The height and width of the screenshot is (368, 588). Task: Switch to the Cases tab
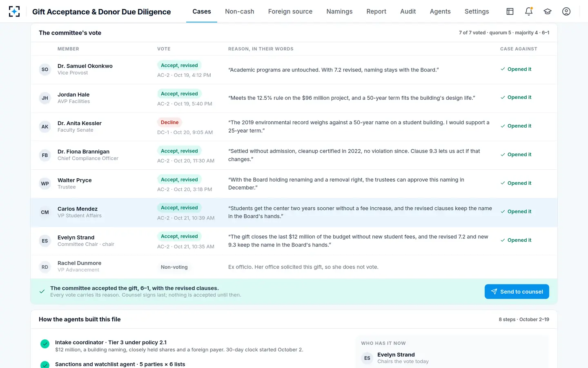coord(202,11)
